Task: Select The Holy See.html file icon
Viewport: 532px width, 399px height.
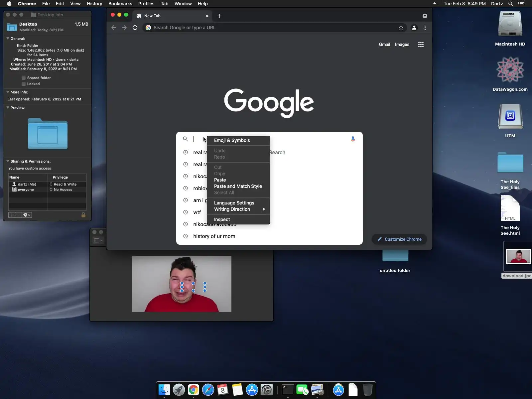Action: (510, 208)
